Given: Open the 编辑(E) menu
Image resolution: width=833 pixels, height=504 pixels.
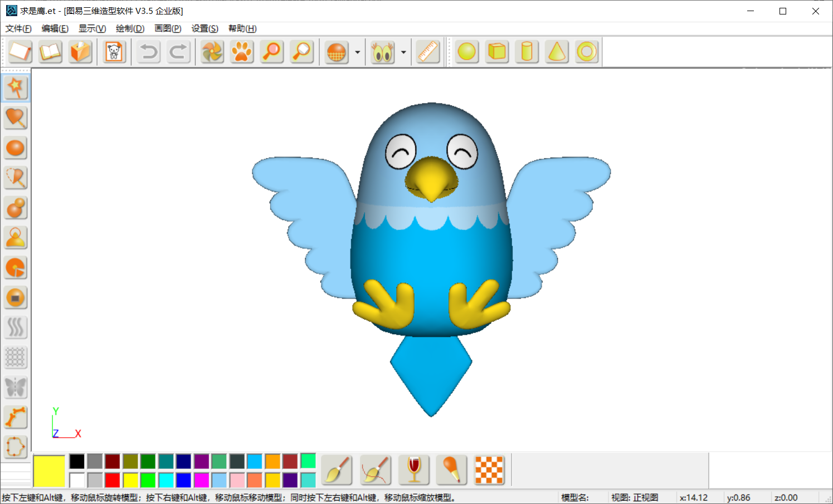Looking at the screenshot, I should 55,28.
